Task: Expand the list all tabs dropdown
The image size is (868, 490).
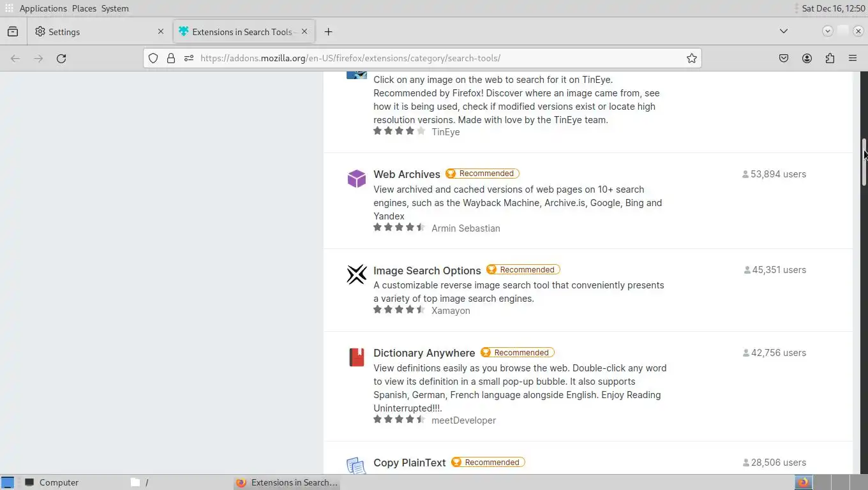Action: (784, 31)
